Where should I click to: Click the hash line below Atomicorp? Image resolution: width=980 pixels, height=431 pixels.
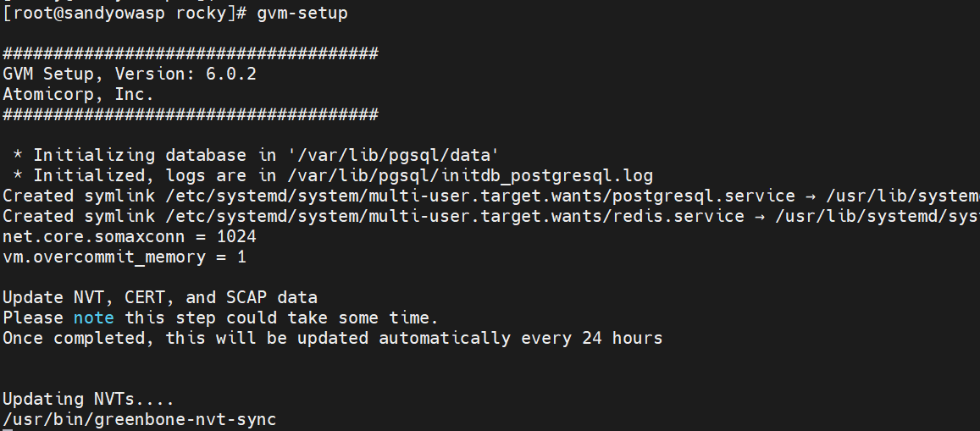point(191,114)
